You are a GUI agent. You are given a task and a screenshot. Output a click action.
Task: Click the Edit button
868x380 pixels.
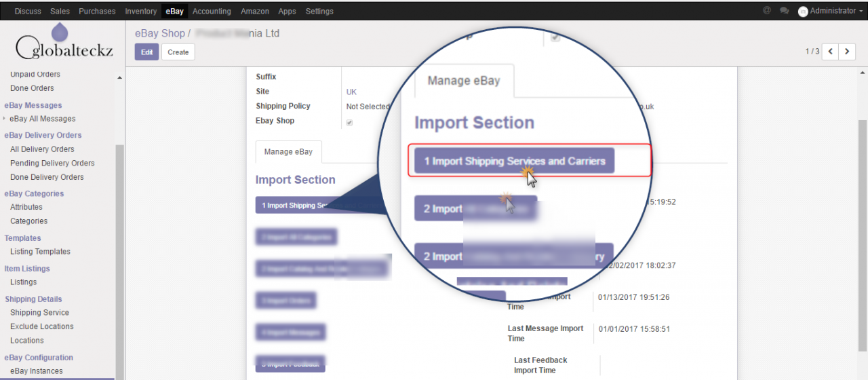coord(146,52)
